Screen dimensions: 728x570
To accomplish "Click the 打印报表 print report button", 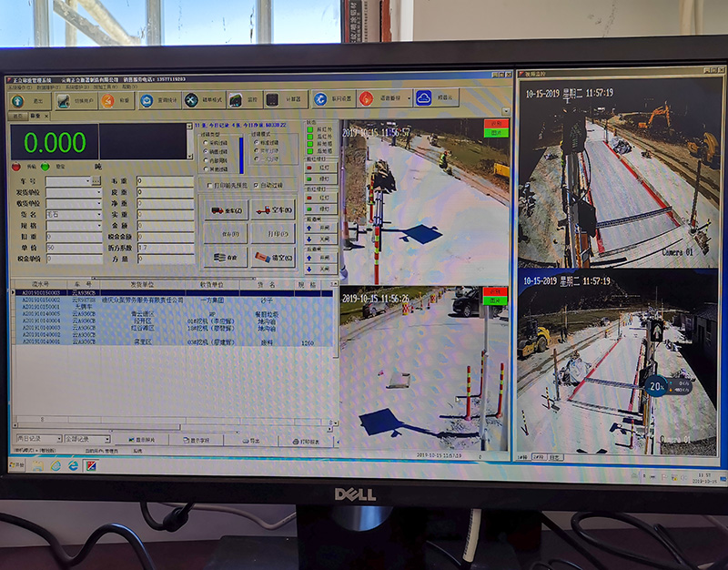I will click(307, 440).
